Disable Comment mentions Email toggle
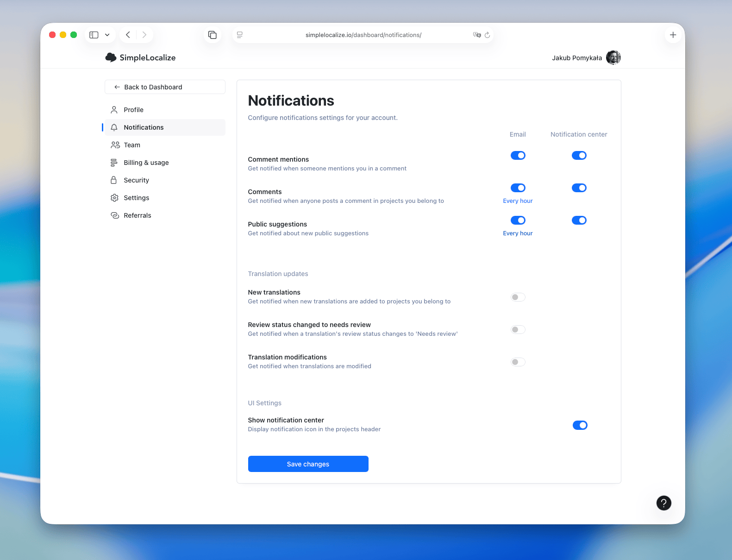This screenshot has height=560, width=732. click(x=518, y=156)
